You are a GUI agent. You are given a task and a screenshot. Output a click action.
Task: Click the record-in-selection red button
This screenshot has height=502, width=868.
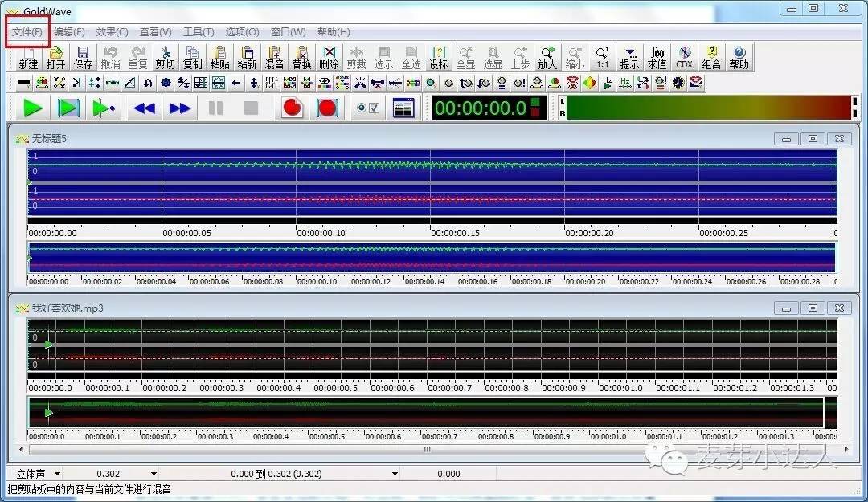(327, 108)
